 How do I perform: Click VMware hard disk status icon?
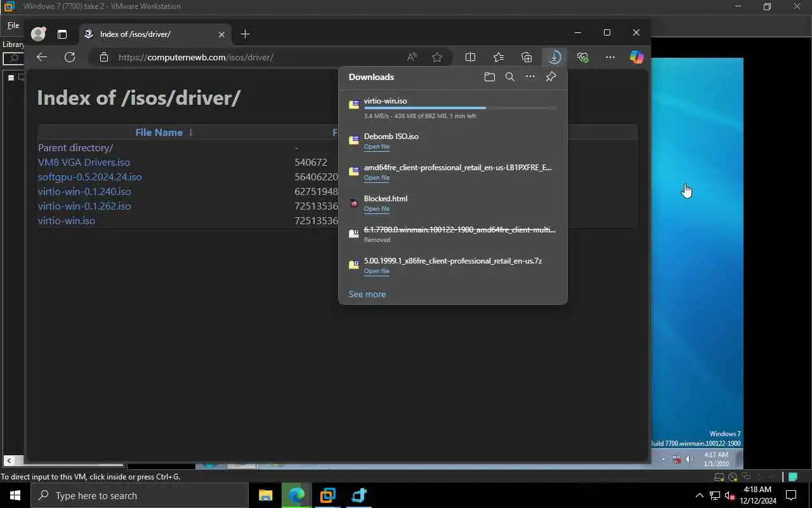720,477
